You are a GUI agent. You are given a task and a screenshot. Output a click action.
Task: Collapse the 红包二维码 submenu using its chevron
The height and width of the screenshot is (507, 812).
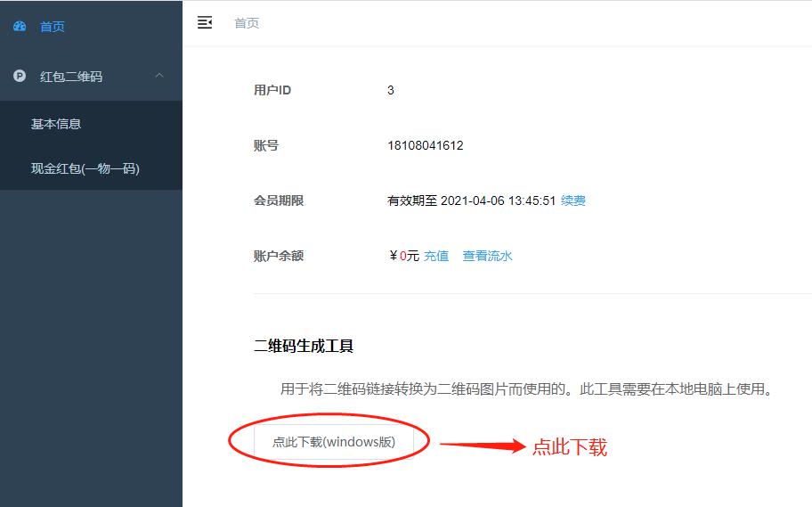pos(159,77)
